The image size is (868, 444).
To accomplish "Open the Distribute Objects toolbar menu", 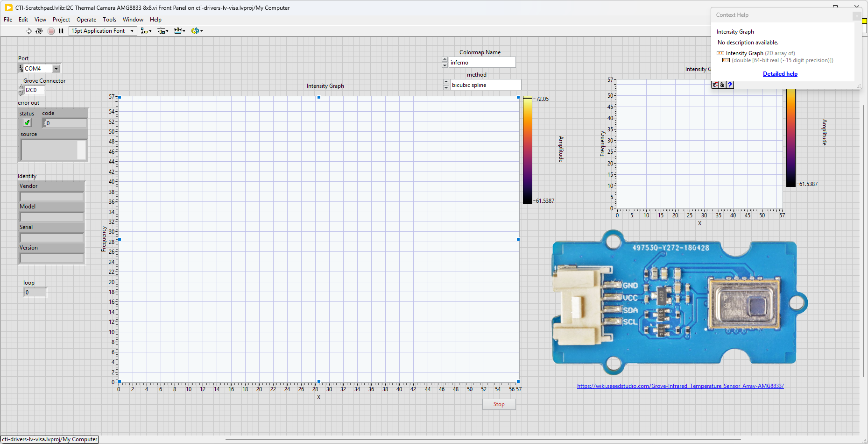I will (x=162, y=31).
